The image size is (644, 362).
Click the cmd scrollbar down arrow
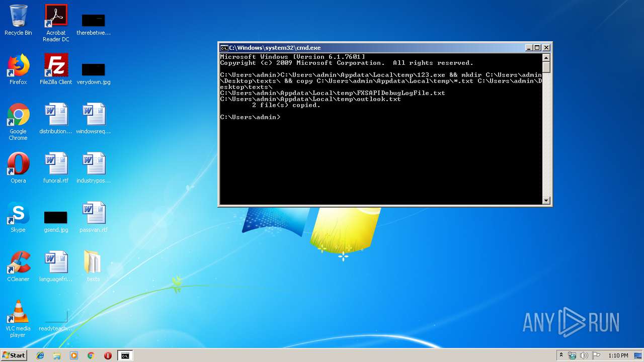pyautogui.click(x=546, y=200)
